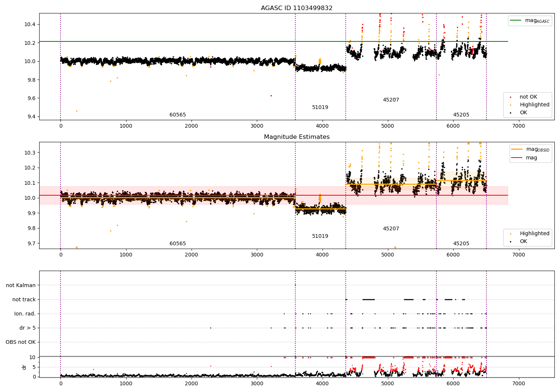
Task: Click the red 'not OK' legend marker
Action: tap(511, 97)
